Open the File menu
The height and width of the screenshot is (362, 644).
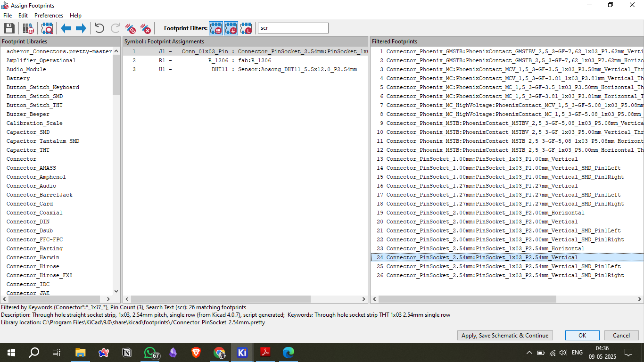[x=8, y=16]
